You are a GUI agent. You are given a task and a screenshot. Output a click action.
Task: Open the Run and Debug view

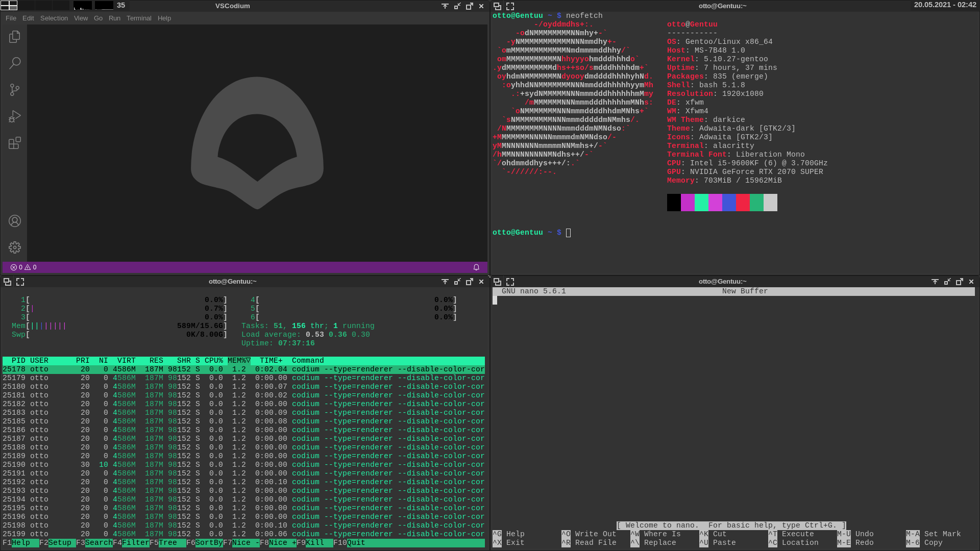[x=14, y=116]
